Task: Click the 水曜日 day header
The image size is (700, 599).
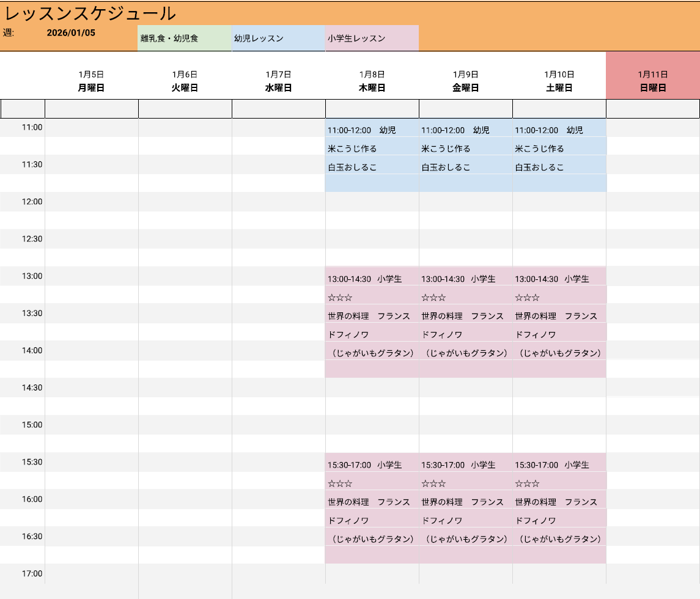Action: pos(278,88)
